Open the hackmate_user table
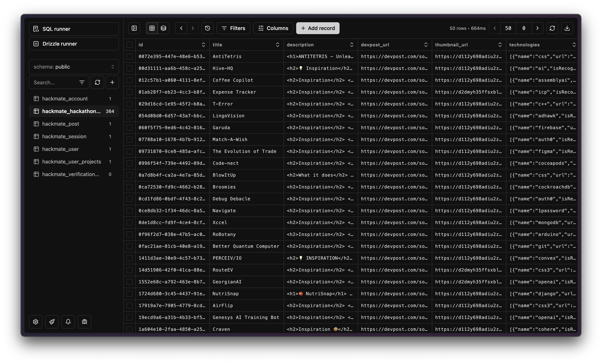The width and height of the screenshot is (602, 364). [x=60, y=149]
